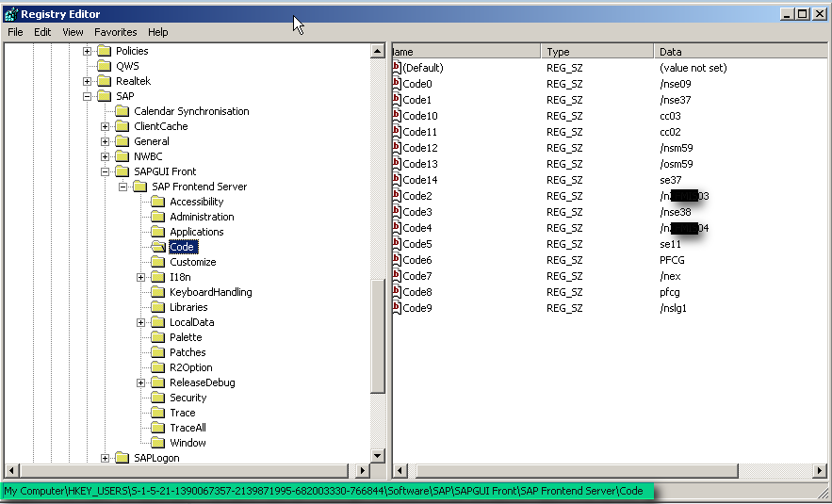Click the QWS folder icon
This screenshot has width=832, height=504.
(104, 66)
